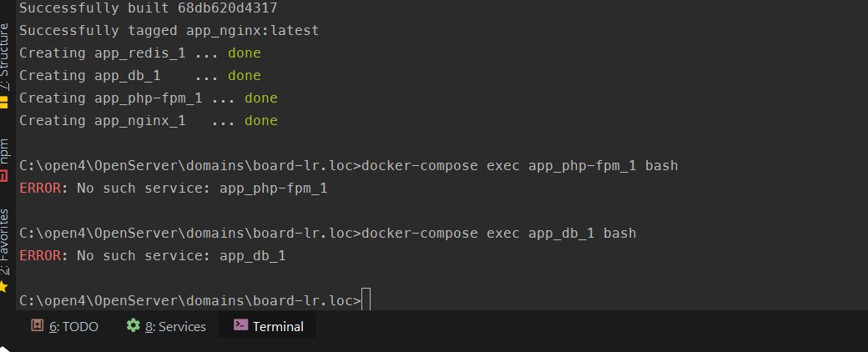This screenshot has width=868, height=352.
Task: Click the No such service app_db_1 error
Action: click(181, 256)
